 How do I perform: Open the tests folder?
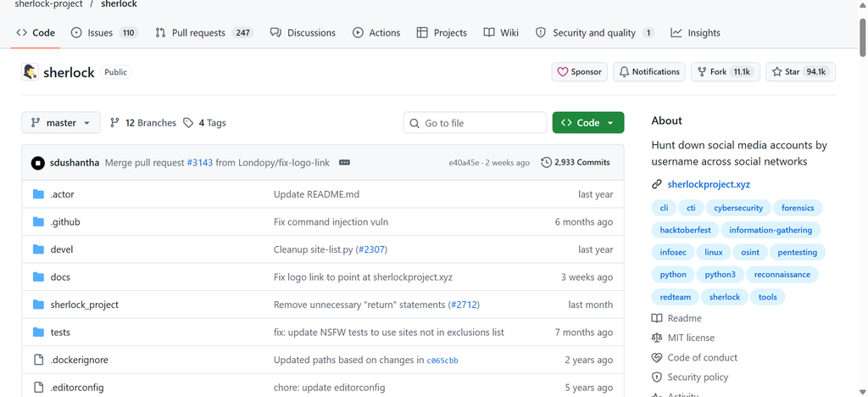(60, 333)
